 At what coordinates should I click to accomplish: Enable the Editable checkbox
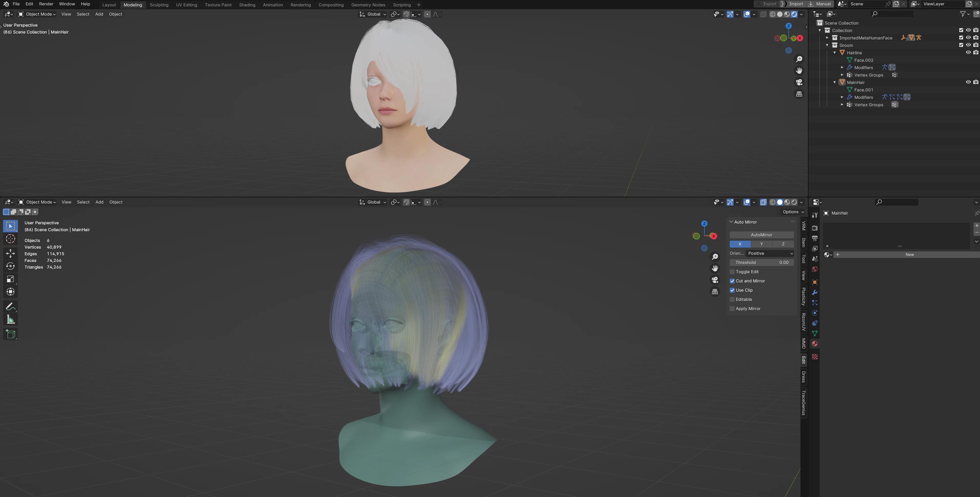[x=732, y=300]
